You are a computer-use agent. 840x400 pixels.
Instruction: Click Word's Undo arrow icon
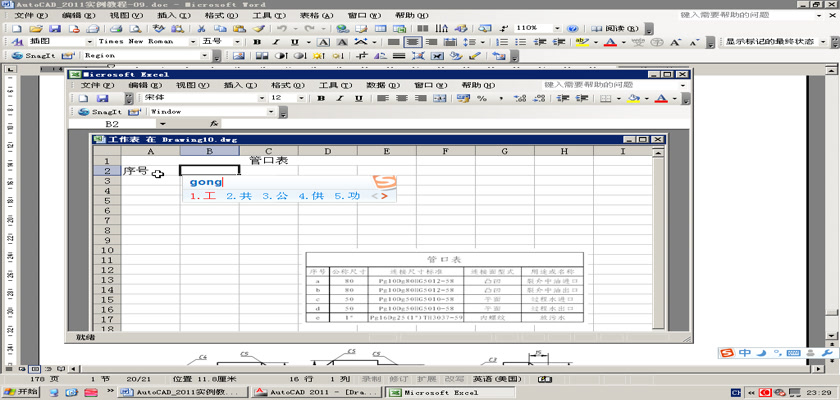point(282,28)
